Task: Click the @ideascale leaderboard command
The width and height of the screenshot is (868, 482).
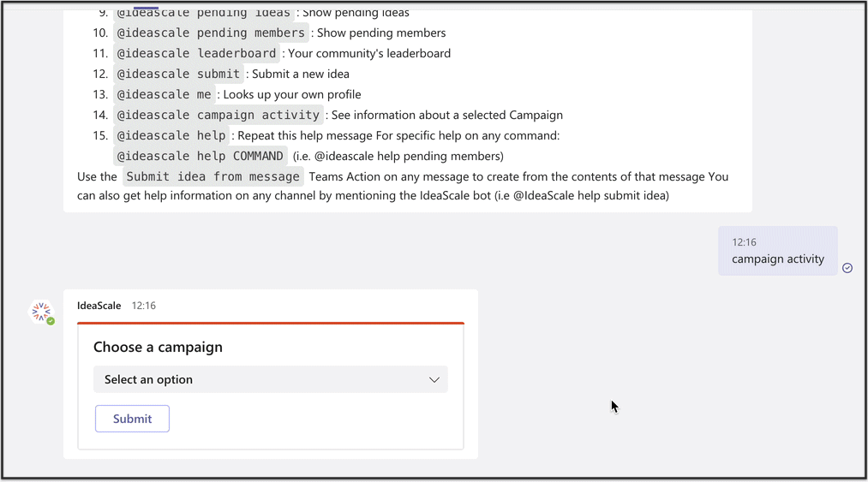Action: pos(196,54)
